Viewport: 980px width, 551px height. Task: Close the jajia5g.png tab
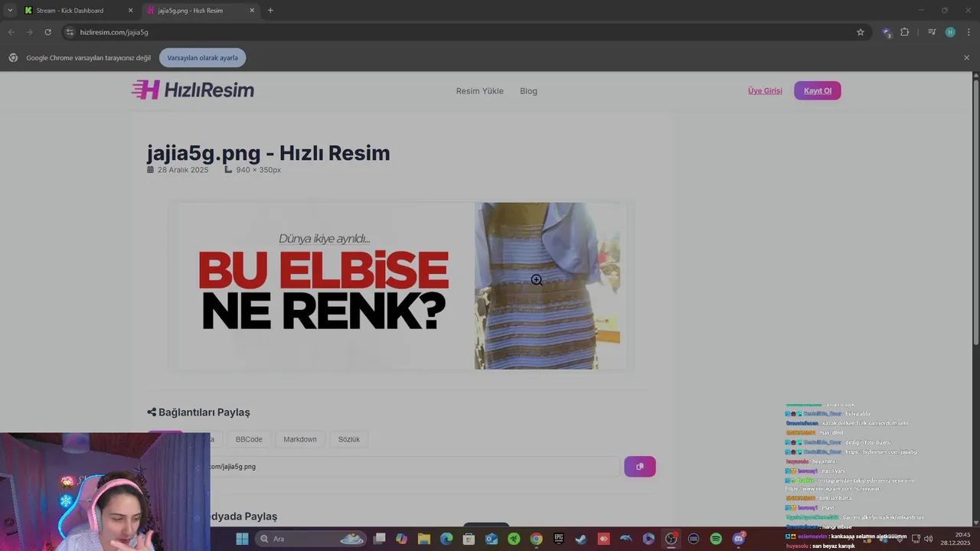point(253,11)
